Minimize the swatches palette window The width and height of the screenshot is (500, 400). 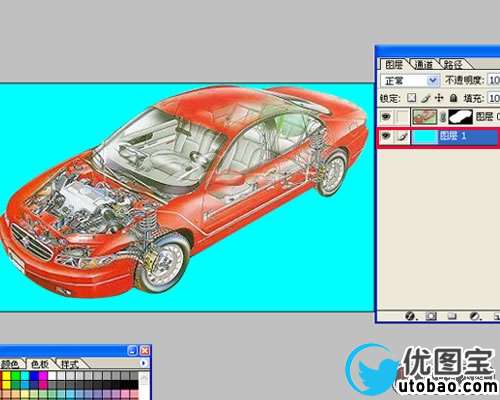(132, 351)
